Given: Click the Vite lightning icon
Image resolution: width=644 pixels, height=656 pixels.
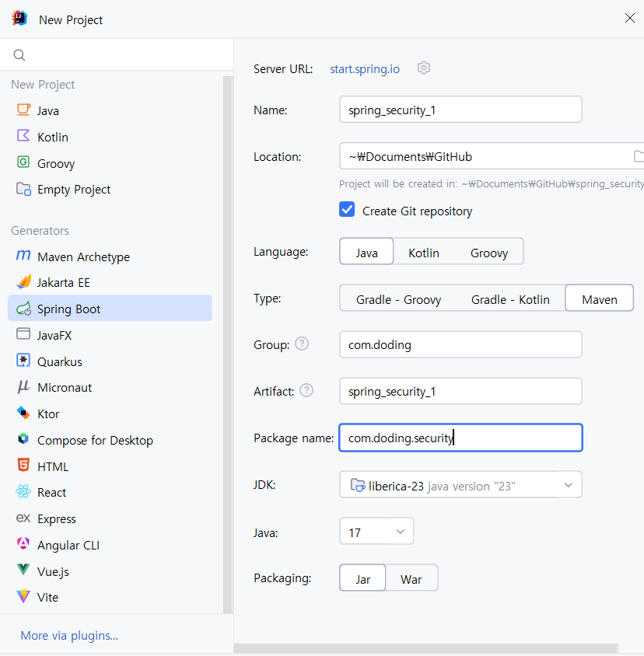Looking at the screenshot, I should [x=23, y=595].
